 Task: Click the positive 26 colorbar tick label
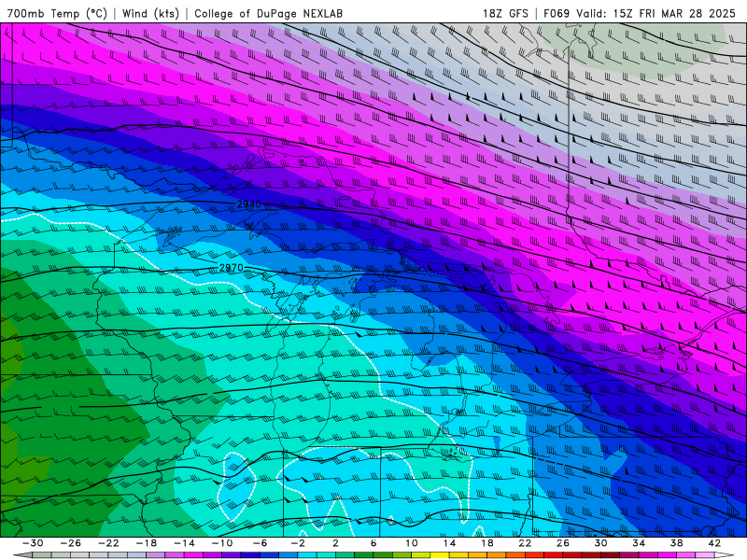point(563,543)
